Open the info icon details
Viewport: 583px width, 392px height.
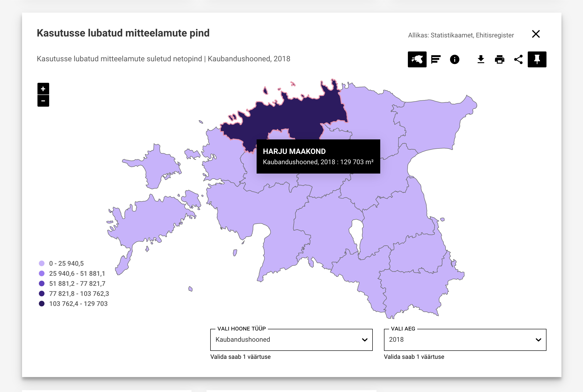454,59
